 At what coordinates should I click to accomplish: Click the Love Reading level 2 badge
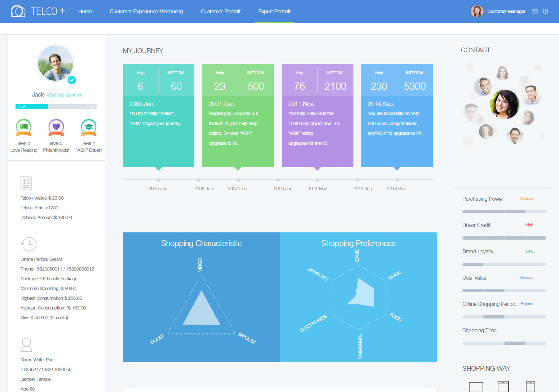pos(24,128)
